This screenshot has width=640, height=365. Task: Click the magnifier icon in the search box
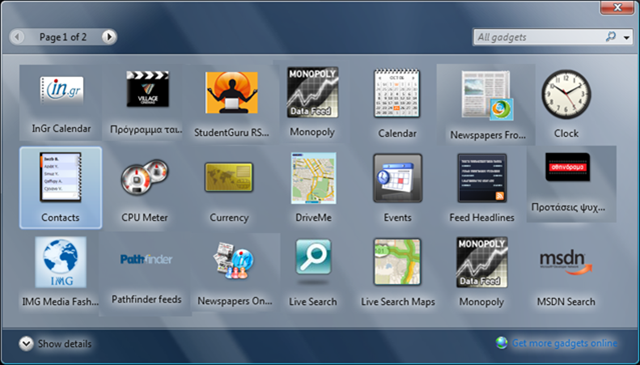[610, 37]
